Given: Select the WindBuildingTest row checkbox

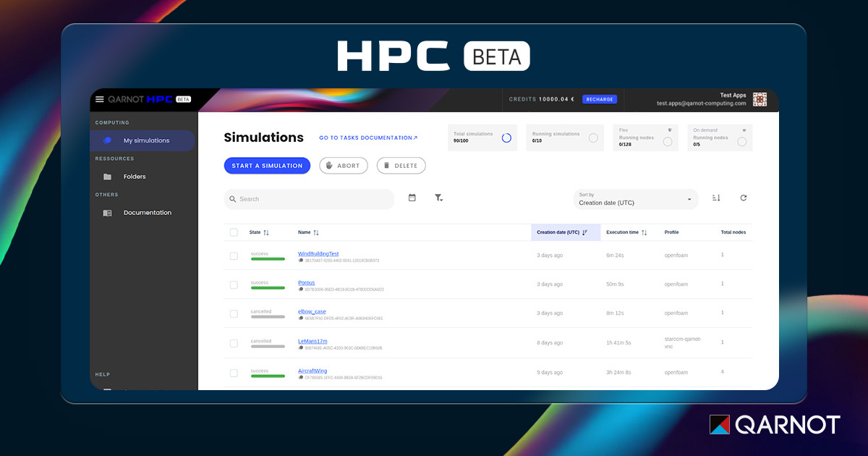Looking at the screenshot, I should 234,256.
